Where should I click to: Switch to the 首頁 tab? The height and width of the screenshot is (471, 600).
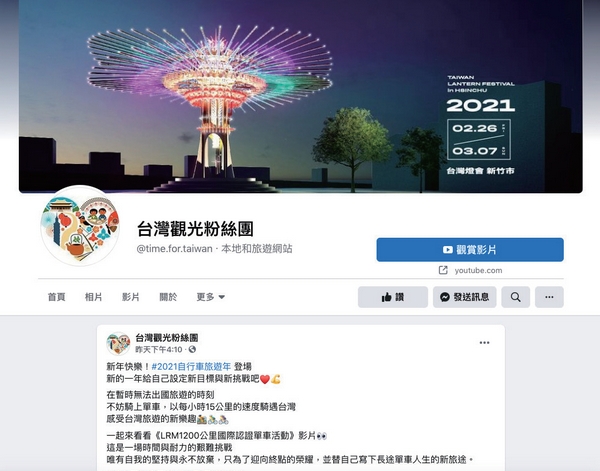point(56,297)
